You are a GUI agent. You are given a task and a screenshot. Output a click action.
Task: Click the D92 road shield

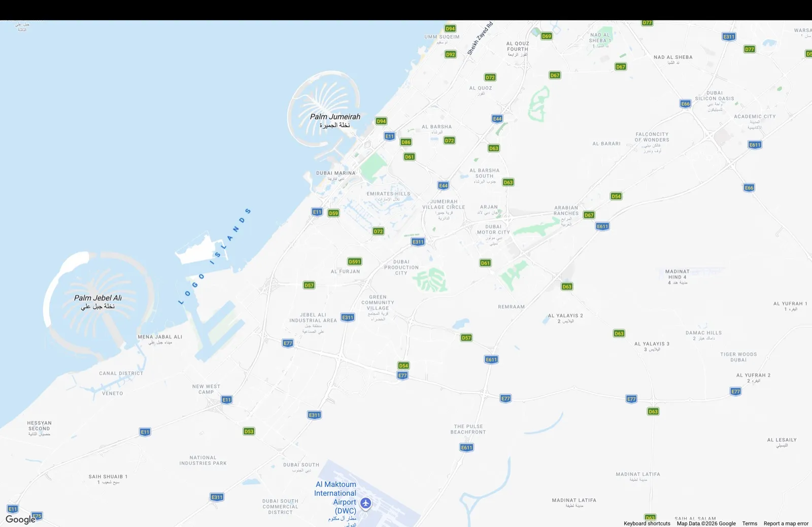pyautogui.click(x=450, y=54)
